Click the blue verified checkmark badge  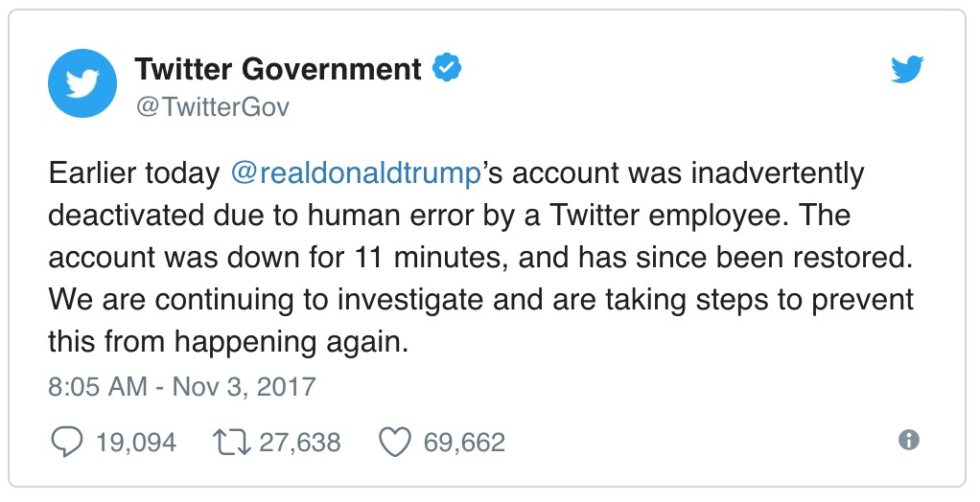446,68
